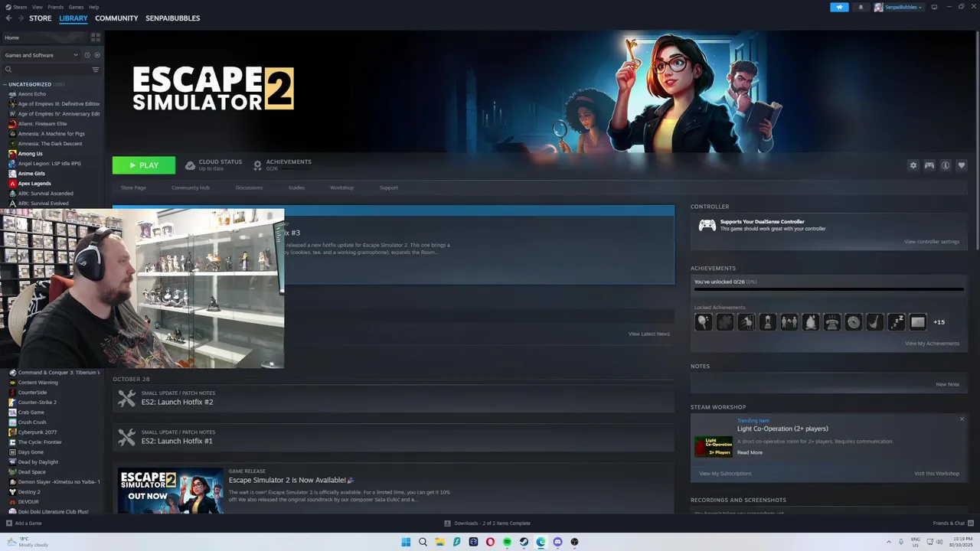Select Among Us in the library
The height and width of the screenshot is (551, 980).
[30, 154]
